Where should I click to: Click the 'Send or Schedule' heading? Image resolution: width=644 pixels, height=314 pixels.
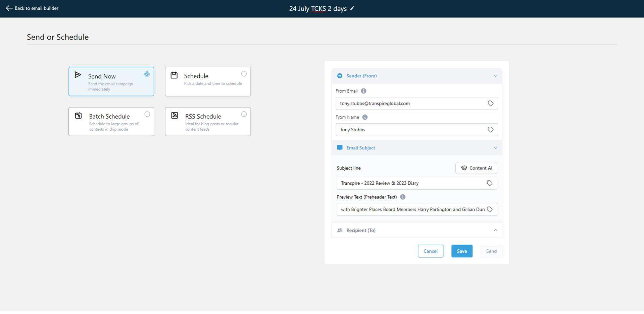coord(58,37)
